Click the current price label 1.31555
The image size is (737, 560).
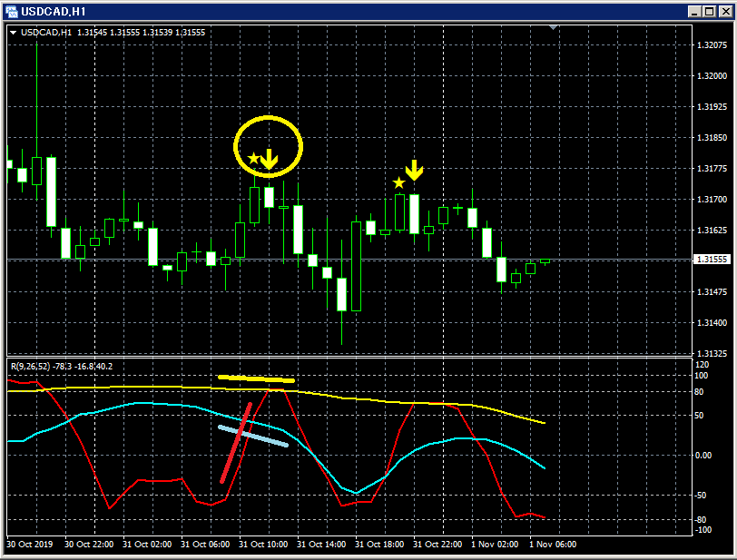(712, 260)
